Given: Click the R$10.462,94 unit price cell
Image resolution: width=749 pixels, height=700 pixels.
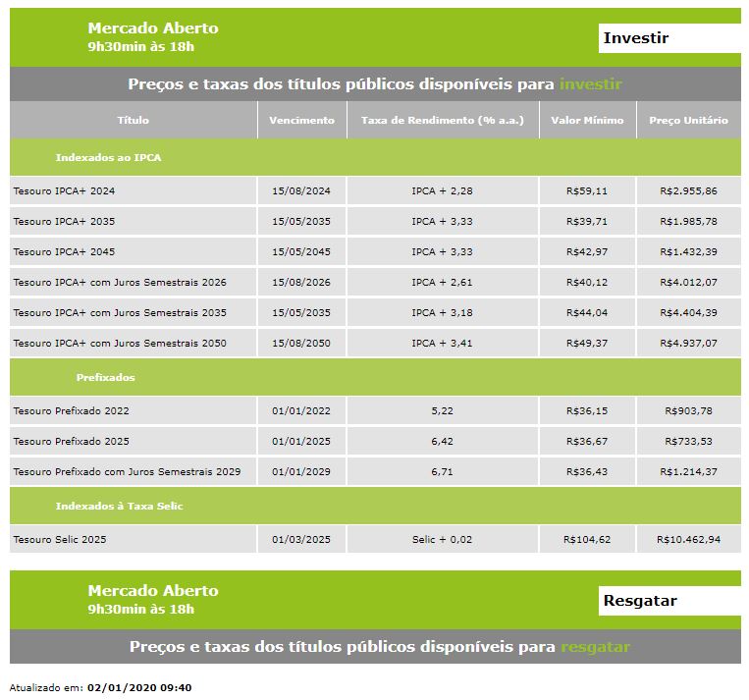Looking at the screenshot, I should (688, 539).
